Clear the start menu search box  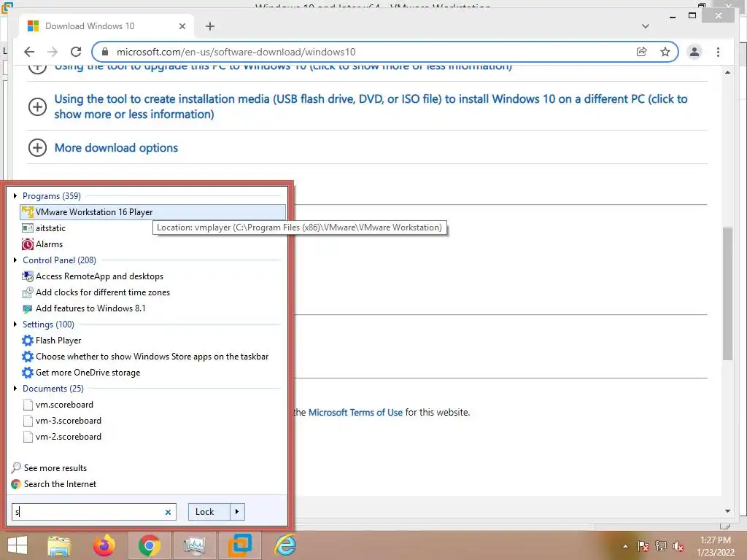(168, 513)
